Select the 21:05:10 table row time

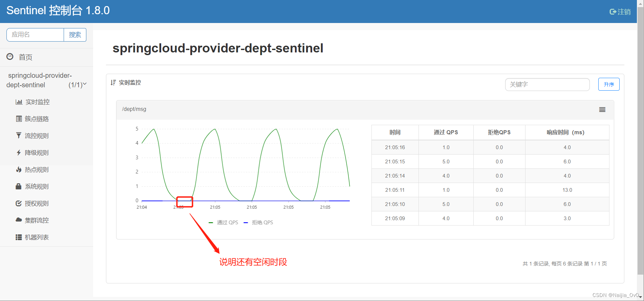pyautogui.click(x=395, y=204)
